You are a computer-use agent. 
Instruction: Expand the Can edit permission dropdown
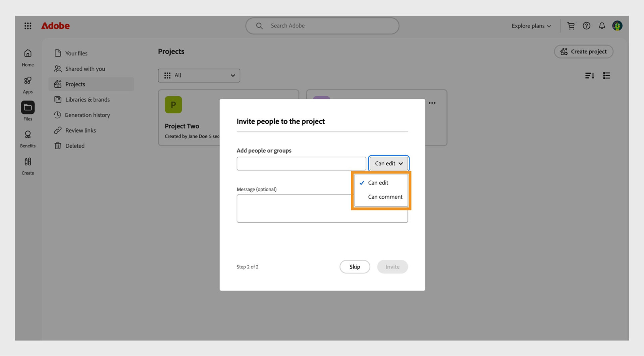pos(388,163)
